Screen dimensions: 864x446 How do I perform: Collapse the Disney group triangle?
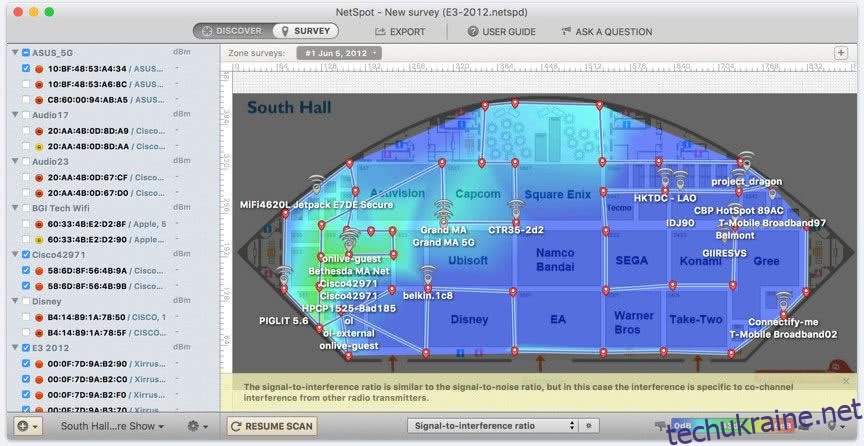pos(15,302)
